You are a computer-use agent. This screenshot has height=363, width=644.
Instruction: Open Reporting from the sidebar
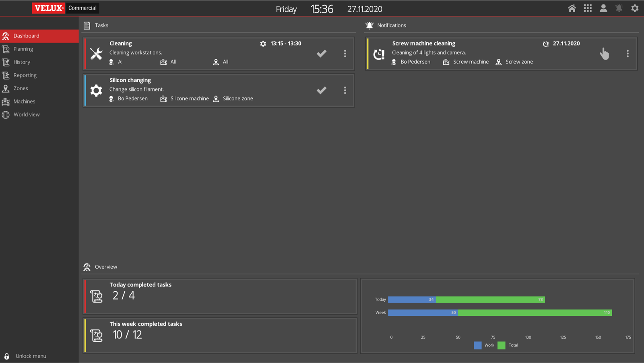25,75
